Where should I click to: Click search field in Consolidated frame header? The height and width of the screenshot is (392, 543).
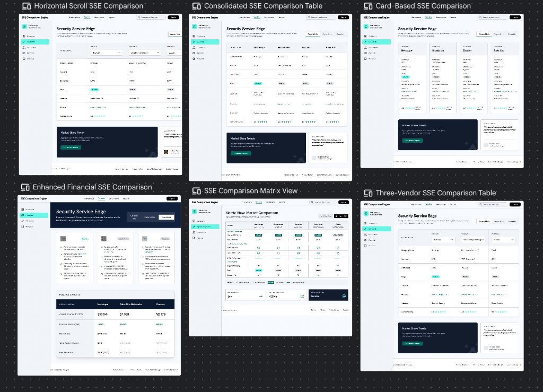click(x=321, y=18)
